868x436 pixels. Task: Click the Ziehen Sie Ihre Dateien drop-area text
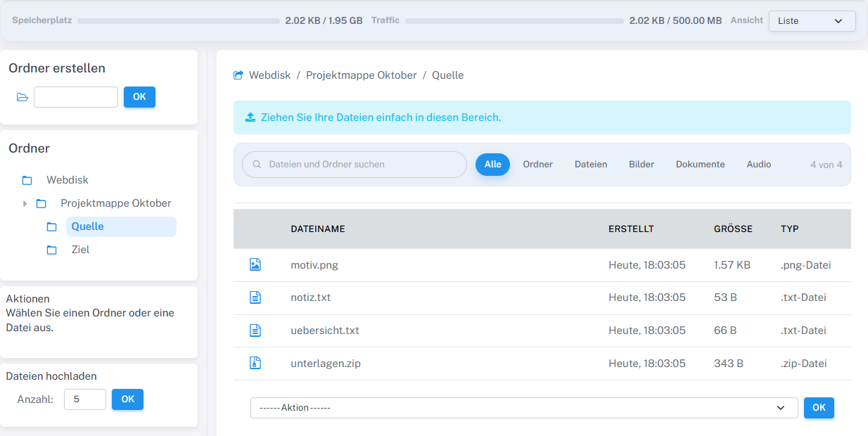click(x=381, y=117)
